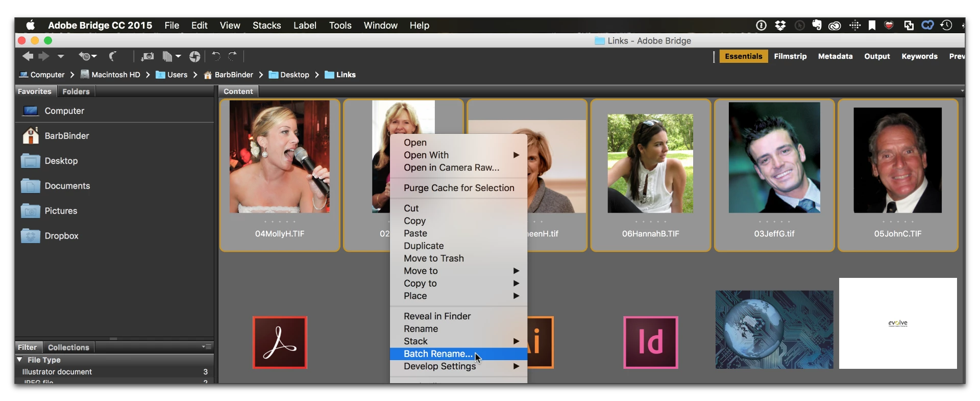Rotate 90° counterclockwise icon
Screen dimensions: 980x401
click(x=216, y=56)
